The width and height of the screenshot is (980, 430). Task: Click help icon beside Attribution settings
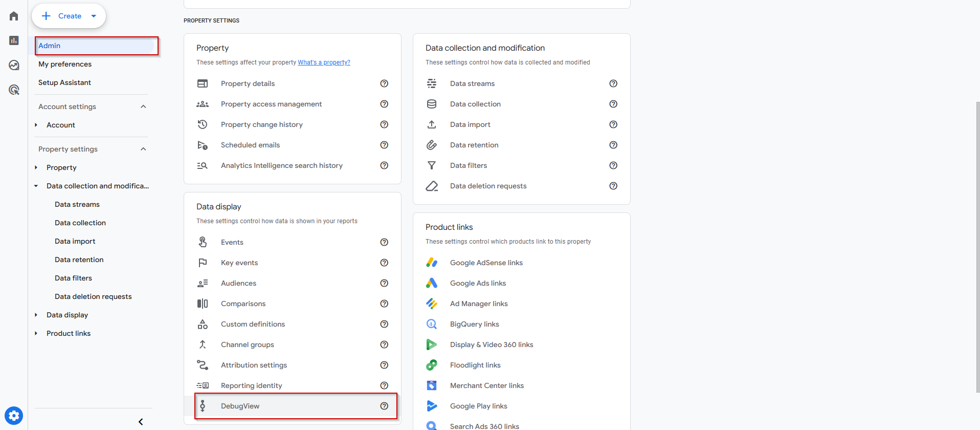(384, 365)
